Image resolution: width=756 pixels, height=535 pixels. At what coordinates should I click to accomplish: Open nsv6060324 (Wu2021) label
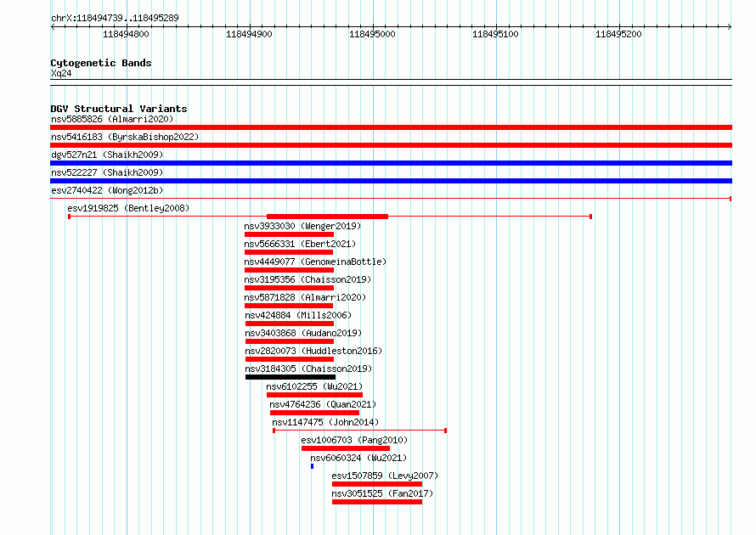click(358, 458)
